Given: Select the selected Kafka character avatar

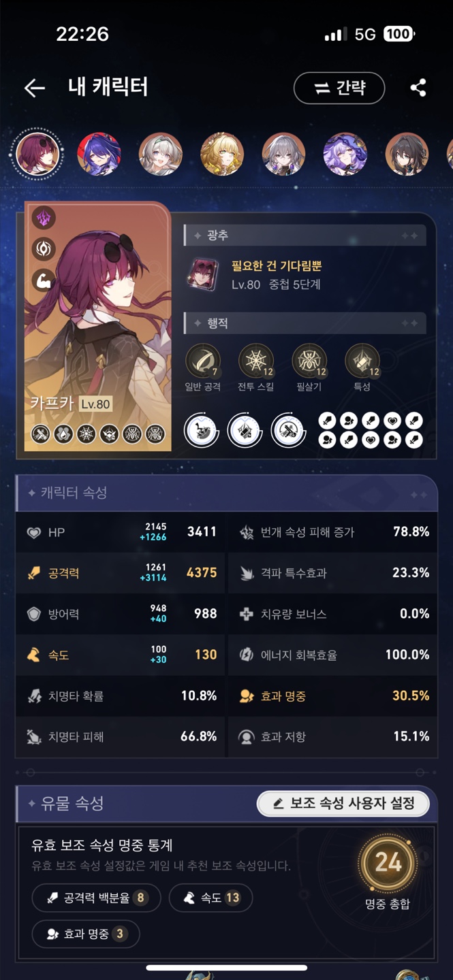Looking at the screenshot, I should pos(38,154).
